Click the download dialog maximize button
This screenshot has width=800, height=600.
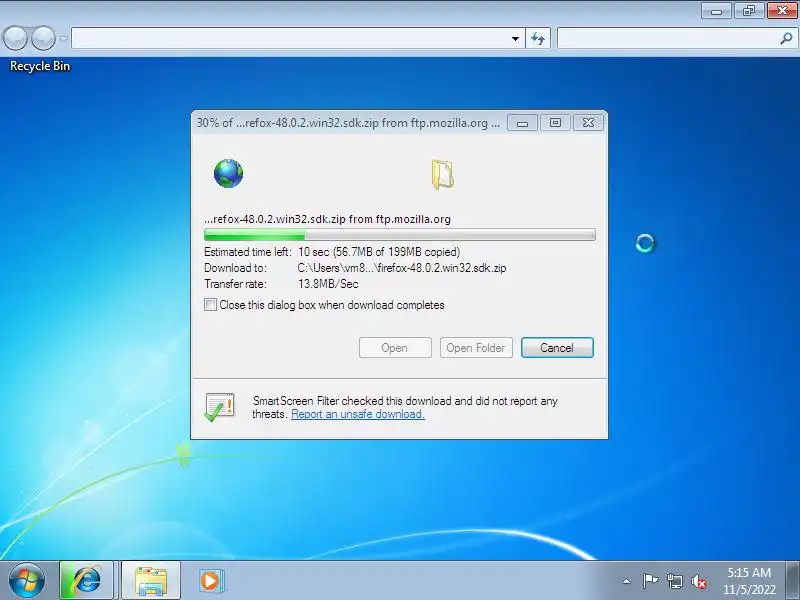[x=555, y=122]
